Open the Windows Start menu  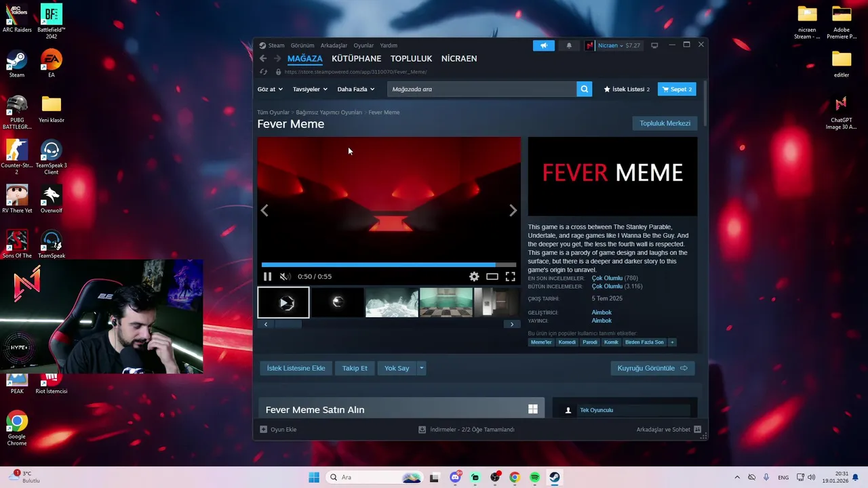click(314, 477)
